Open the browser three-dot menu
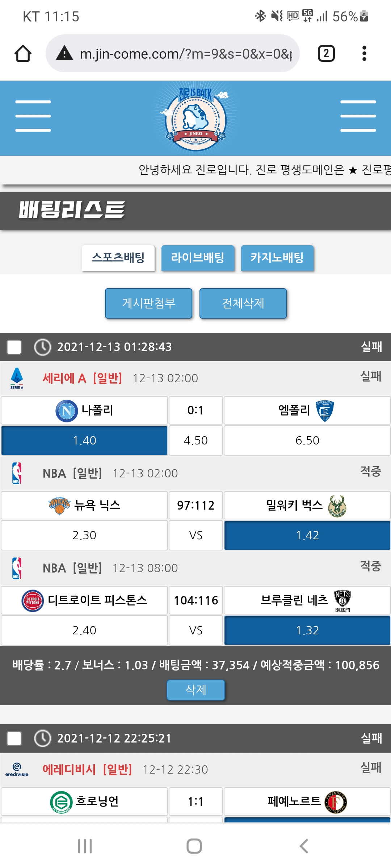The height and width of the screenshot is (868, 391). tap(364, 54)
